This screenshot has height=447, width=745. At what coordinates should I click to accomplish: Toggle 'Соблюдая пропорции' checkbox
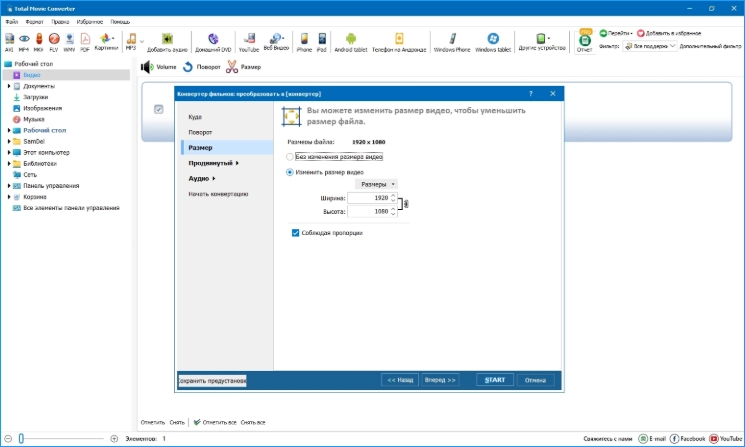295,233
